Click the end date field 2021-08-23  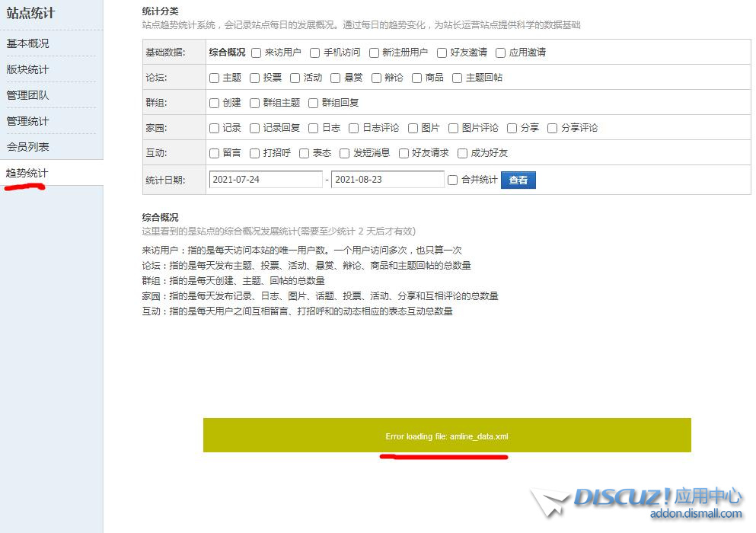[x=388, y=180]
